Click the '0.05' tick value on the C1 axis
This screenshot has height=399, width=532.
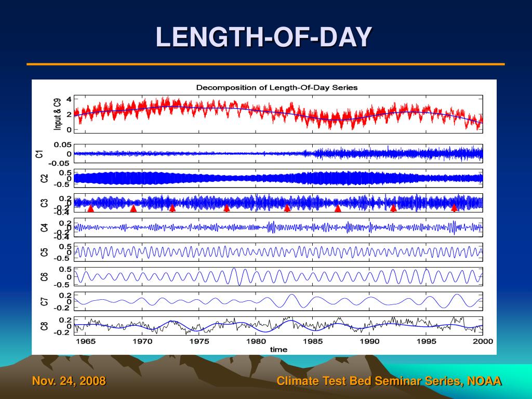point(62,145)
